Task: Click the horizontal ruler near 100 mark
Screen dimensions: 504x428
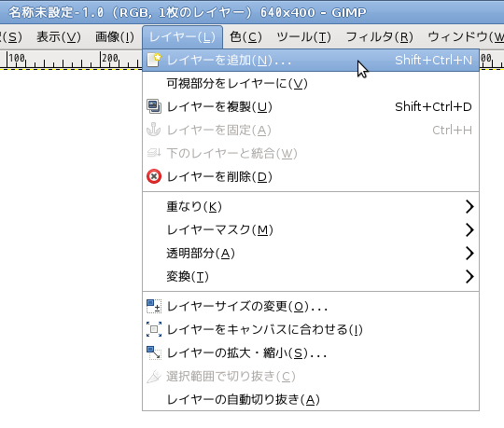Action: (16, 60)
